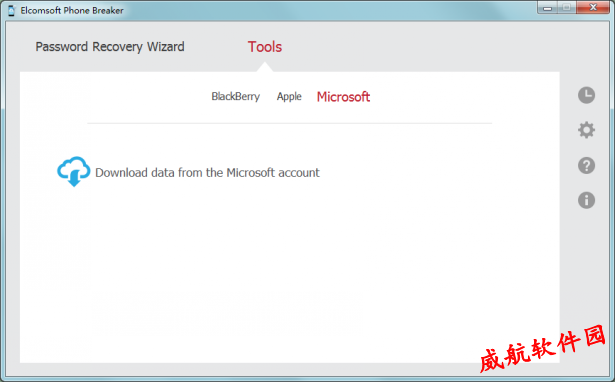Click the question mark help icon
The image size is (615, 382).
click(586, 166)
